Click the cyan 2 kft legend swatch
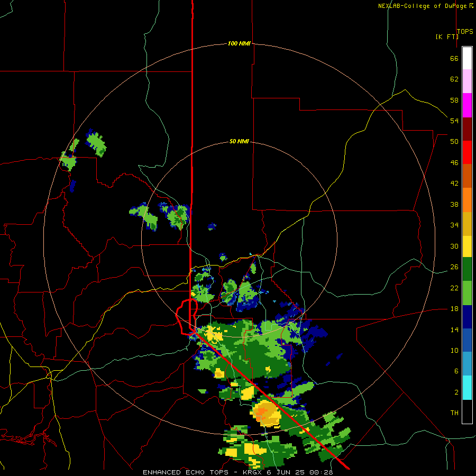Image resolution: width=476 pixels, height=476 pixels. tap(467, 388)
